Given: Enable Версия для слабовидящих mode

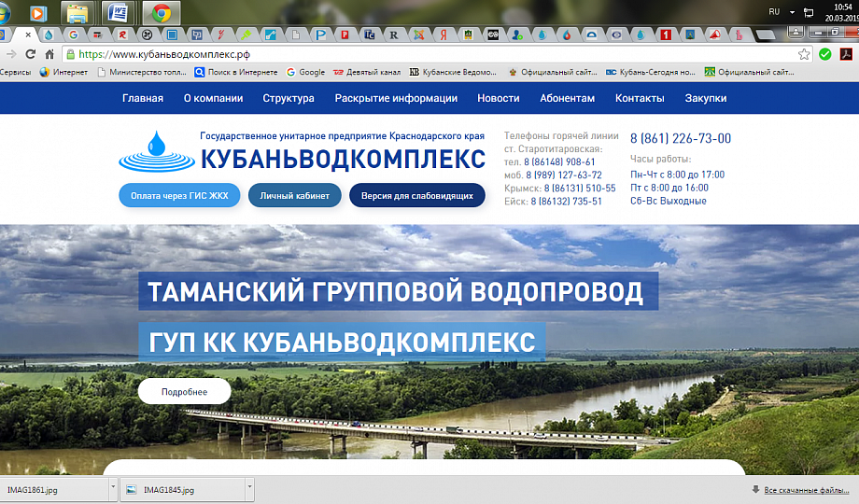Looking at the screenshot, I should (416, 196).
